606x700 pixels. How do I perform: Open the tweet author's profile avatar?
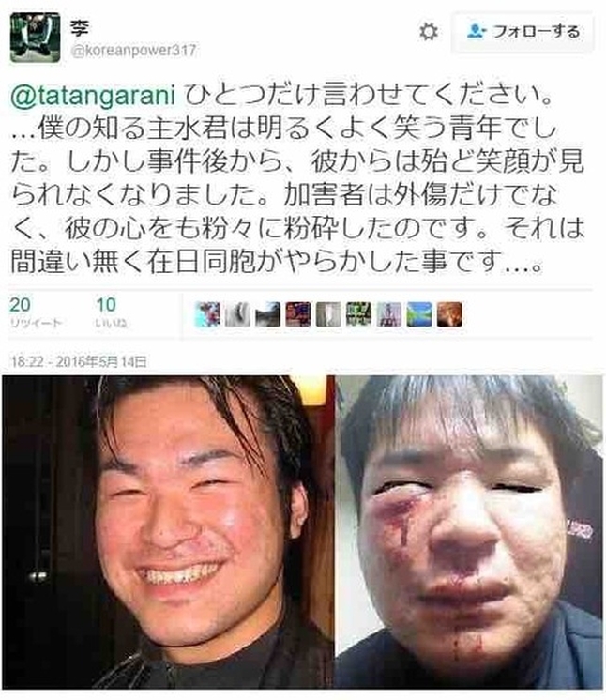[36, 38]
